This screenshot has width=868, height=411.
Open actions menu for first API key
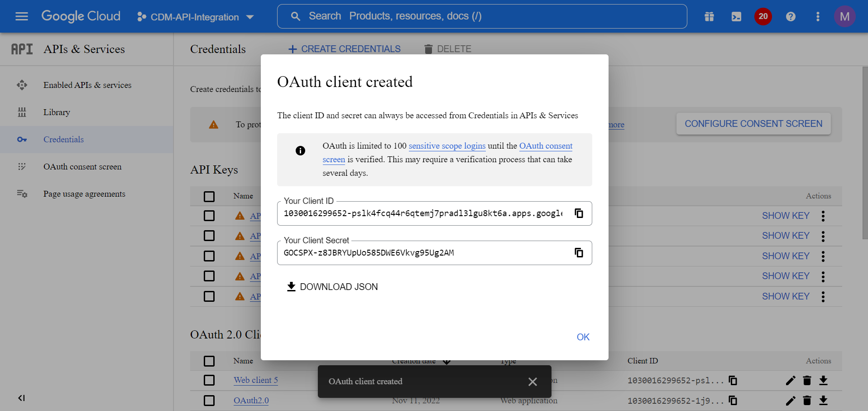click(x=823, y=216)
